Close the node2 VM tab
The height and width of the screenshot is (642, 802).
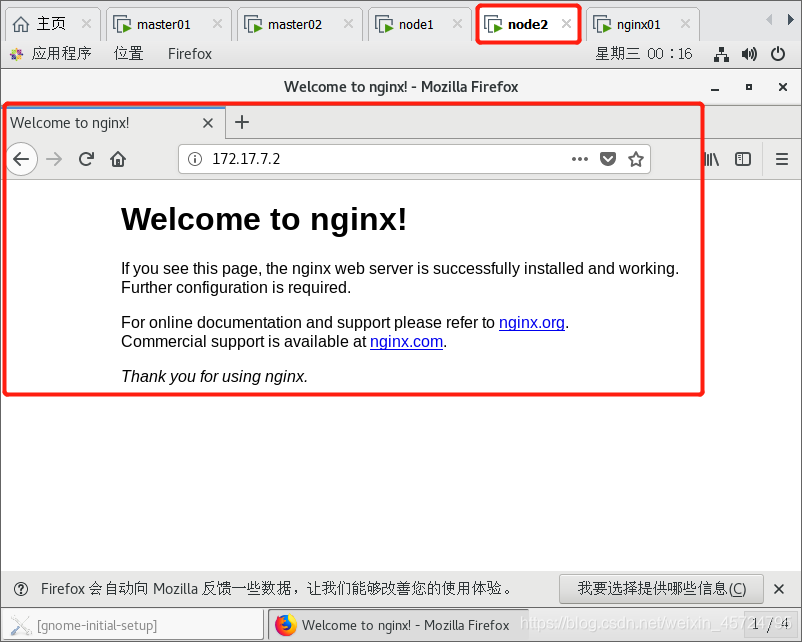point(566,24)
